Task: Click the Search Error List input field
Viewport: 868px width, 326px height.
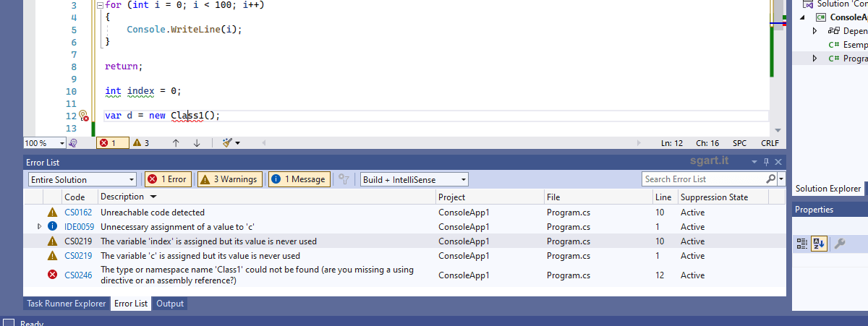Action: (x=702, y=179)
